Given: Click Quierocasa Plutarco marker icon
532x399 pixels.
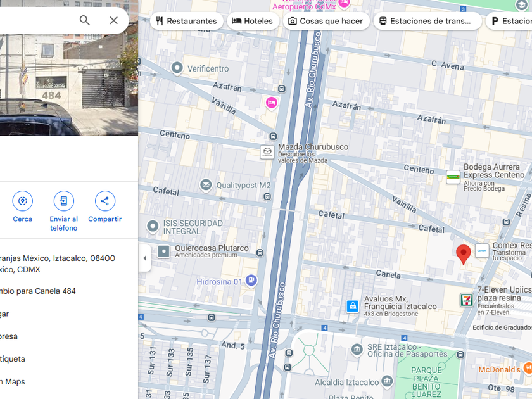Looking at the screenshot, I should pyautogui.click(x=163, y=251).
